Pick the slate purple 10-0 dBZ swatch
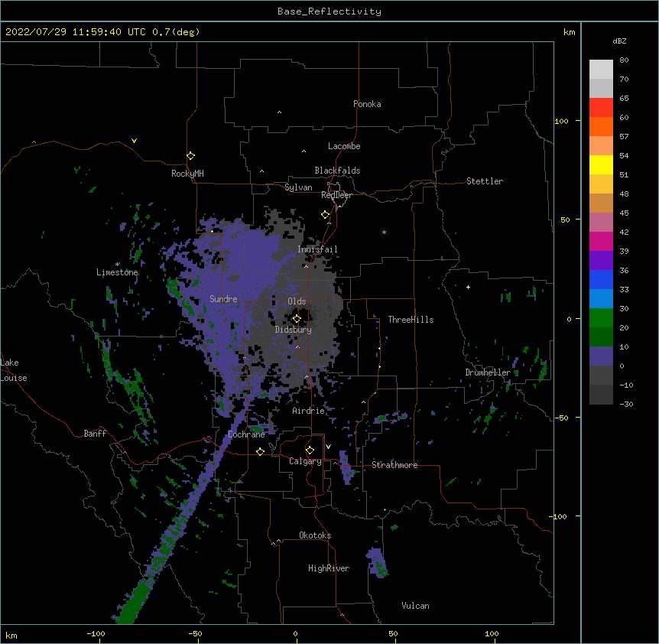 pyautogui.click(x=601, y=356)
